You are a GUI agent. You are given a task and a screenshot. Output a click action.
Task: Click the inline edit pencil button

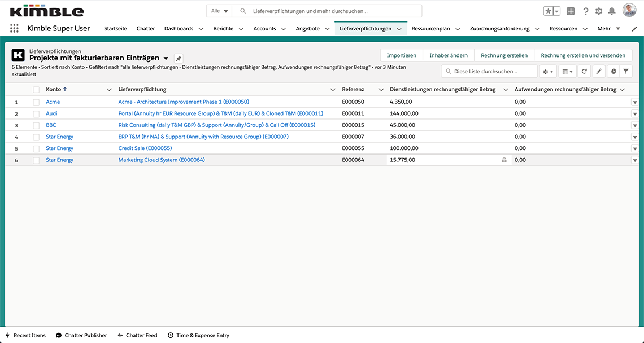point(599,72)
